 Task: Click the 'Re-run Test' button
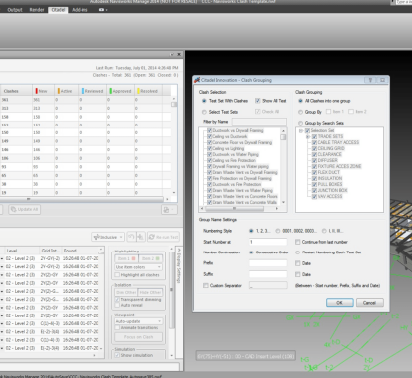click(163, 237)
